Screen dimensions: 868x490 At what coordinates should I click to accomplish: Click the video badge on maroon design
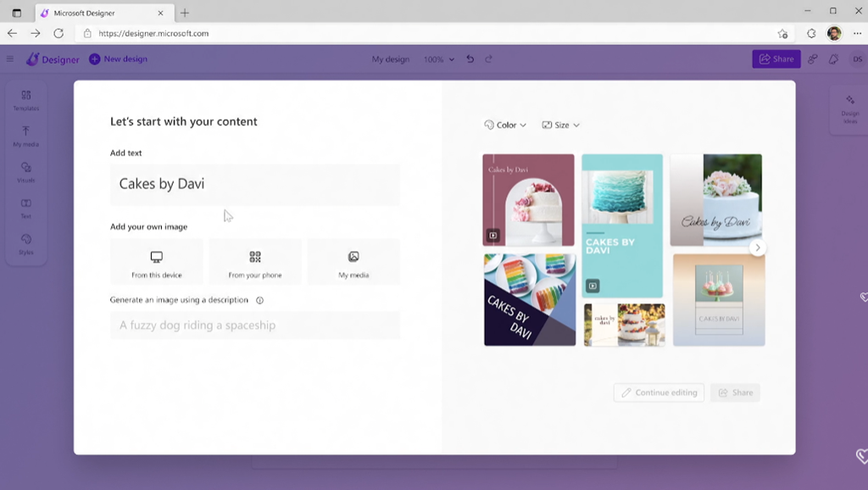click(x=492, y=236)
